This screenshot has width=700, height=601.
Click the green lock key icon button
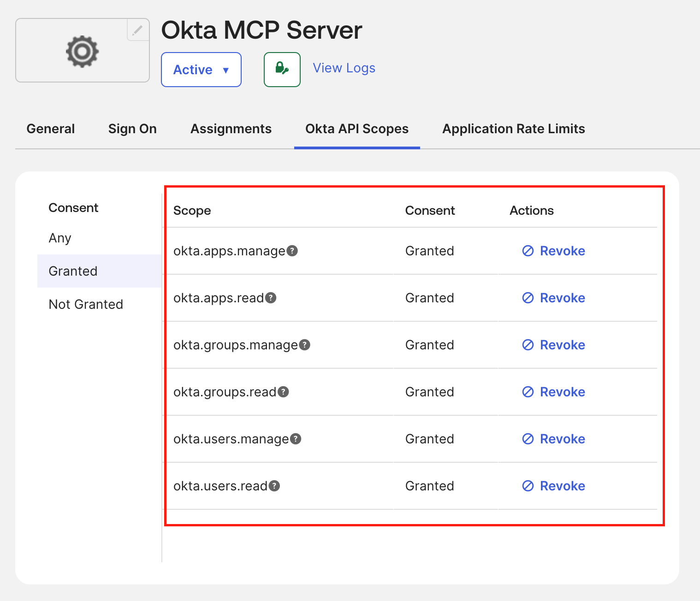point(282,70)
